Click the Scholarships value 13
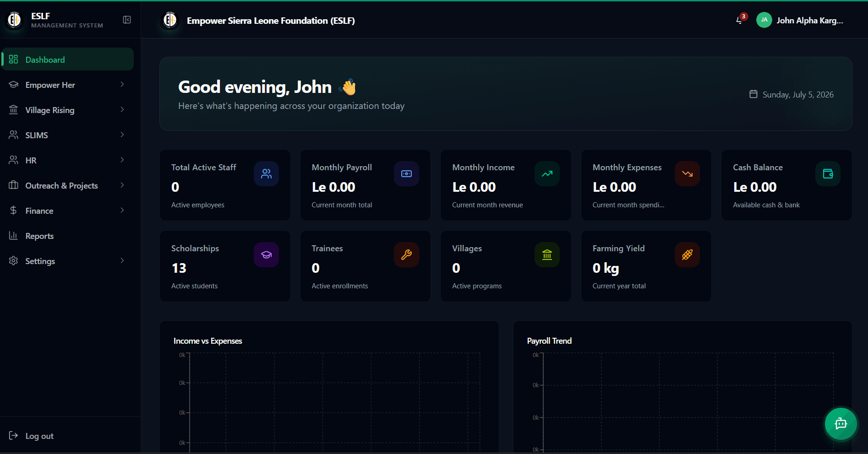This screenshot has width=868, height=454. pos(179,268)
